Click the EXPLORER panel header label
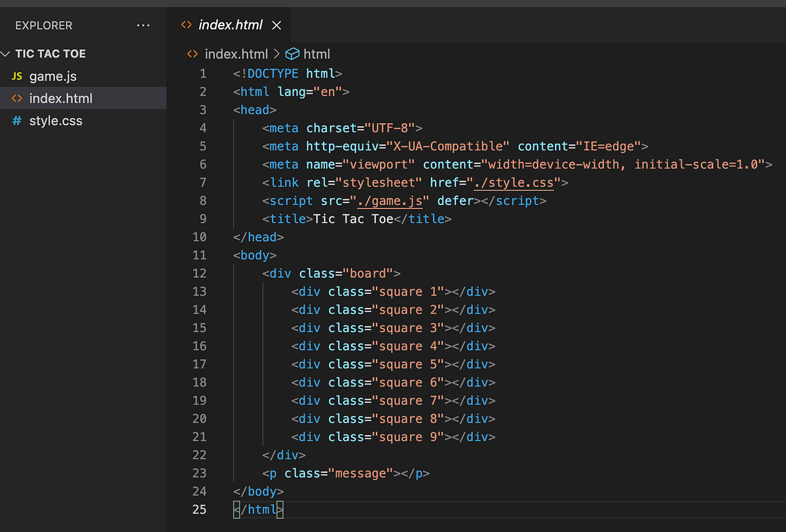This screenshot has height=532, width=786. 43,26
